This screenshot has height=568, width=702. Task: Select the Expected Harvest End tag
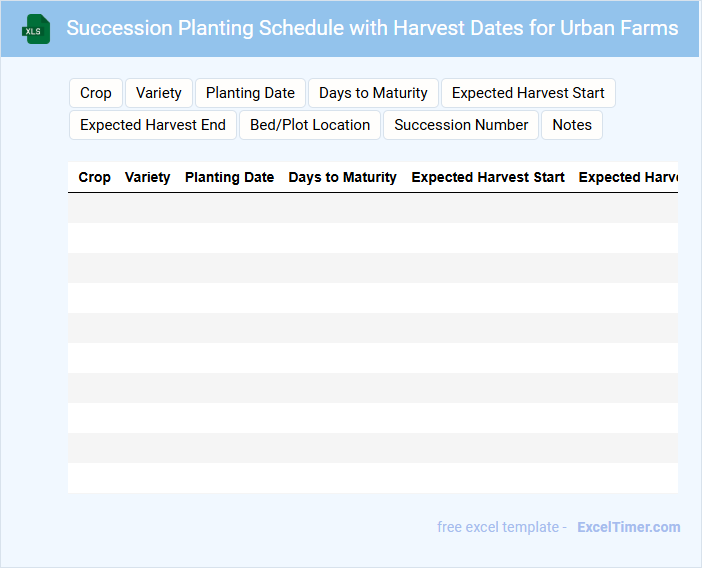153,125
